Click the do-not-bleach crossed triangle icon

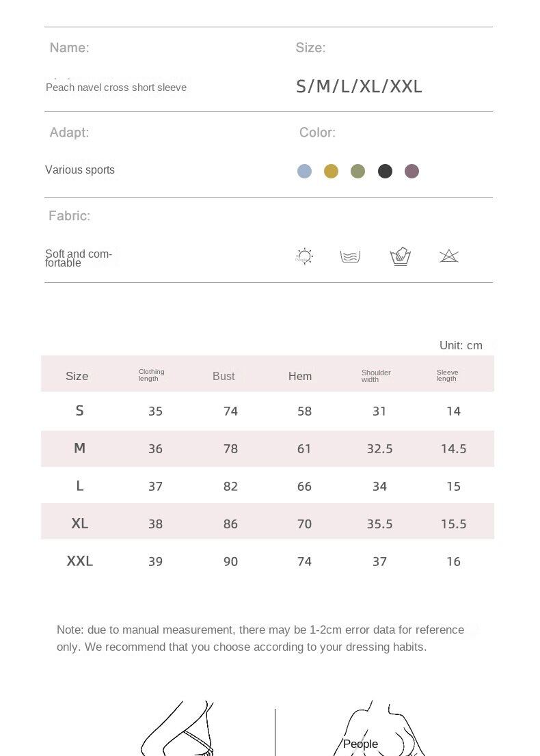(x=448, y=256)
